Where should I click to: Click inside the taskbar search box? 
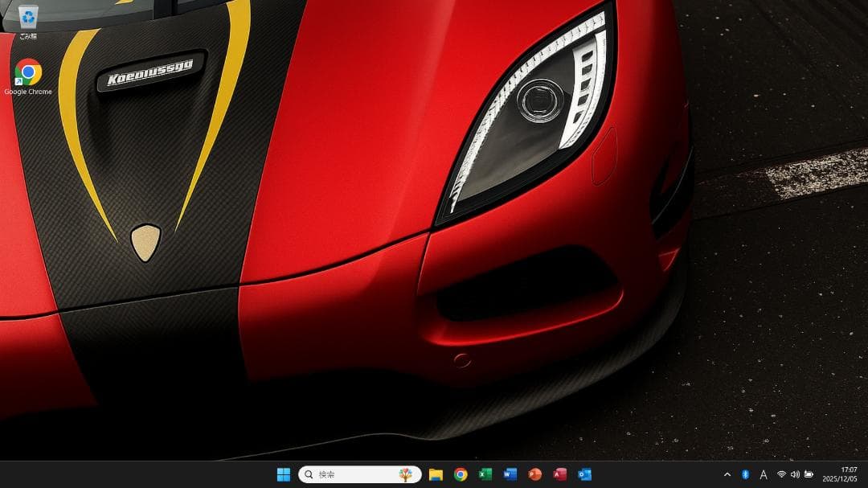coord(346,474)
